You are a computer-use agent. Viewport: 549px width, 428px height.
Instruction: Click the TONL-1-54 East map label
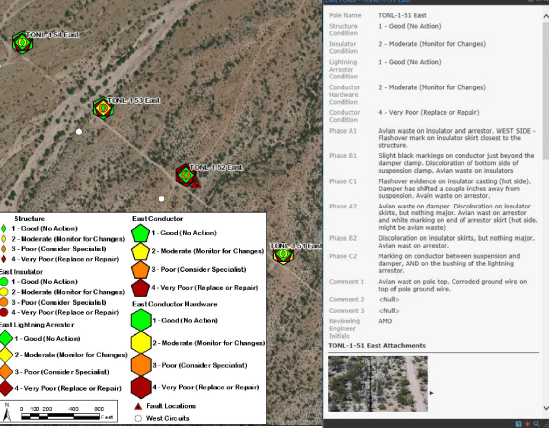53,35
